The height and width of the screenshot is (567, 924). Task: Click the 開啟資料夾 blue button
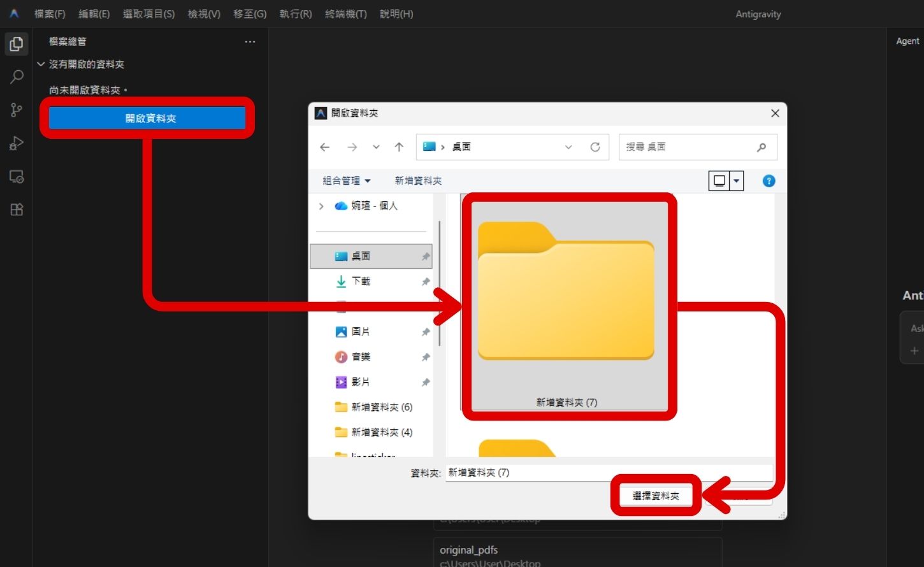pyautogui.click(x=148, y=117)
